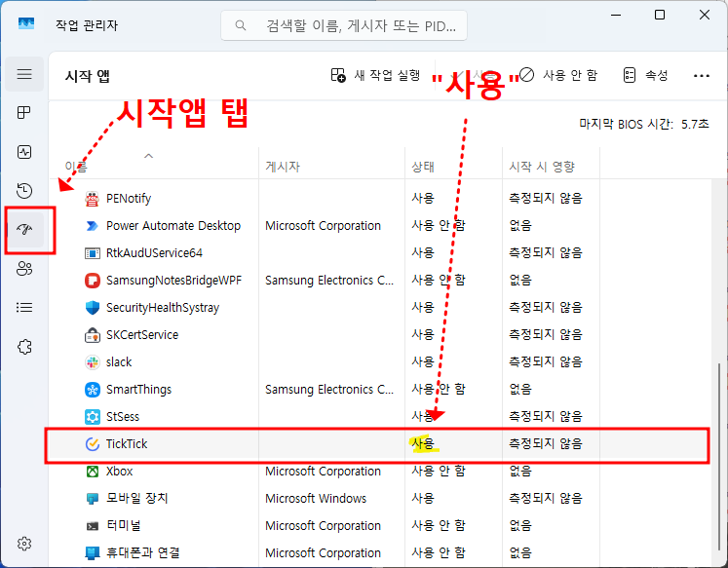Open the App history tab
The image size is (728, 568).
(x=24, y=191)
